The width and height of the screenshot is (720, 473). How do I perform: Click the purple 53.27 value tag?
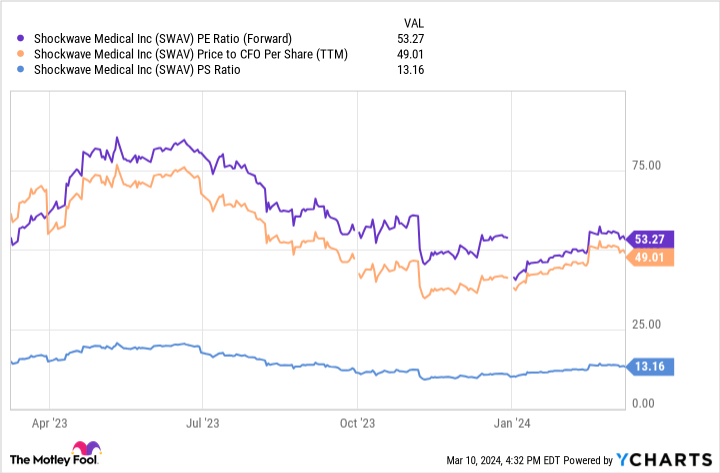(x=652, y=239)
